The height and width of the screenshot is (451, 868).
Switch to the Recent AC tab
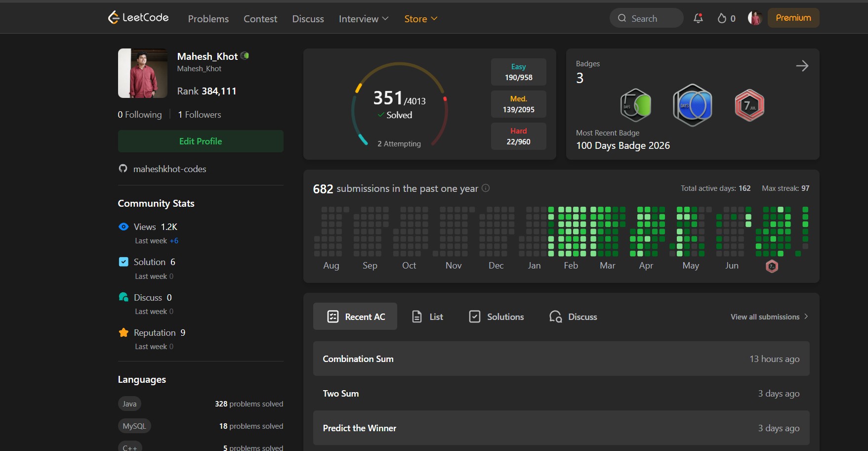pyautogui.click(x=355, y=316)
